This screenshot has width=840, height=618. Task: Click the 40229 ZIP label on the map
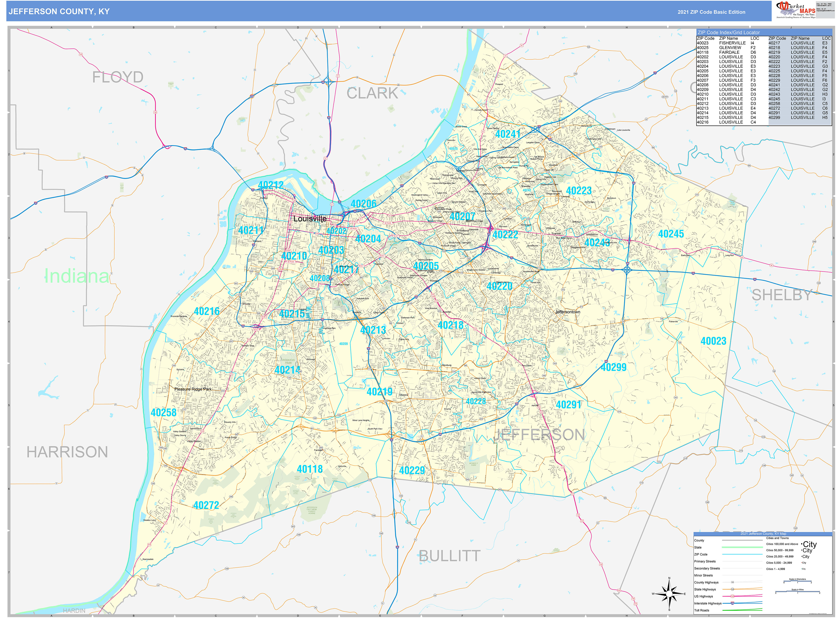412,470
